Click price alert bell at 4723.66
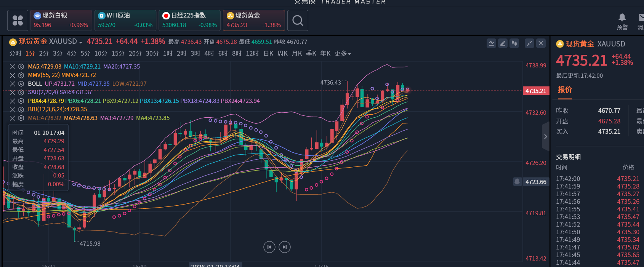The width and height of the screenshot is (644, 267). [x=517, y=182]
